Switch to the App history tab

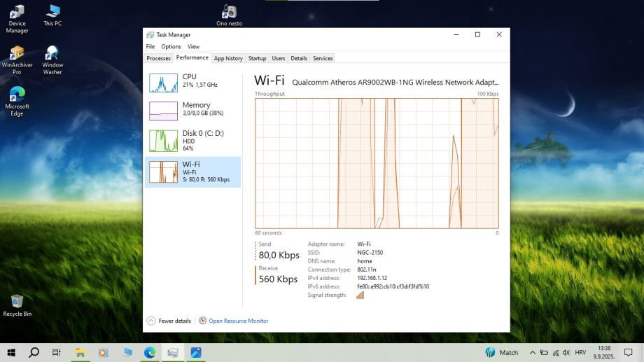[228, 58]
